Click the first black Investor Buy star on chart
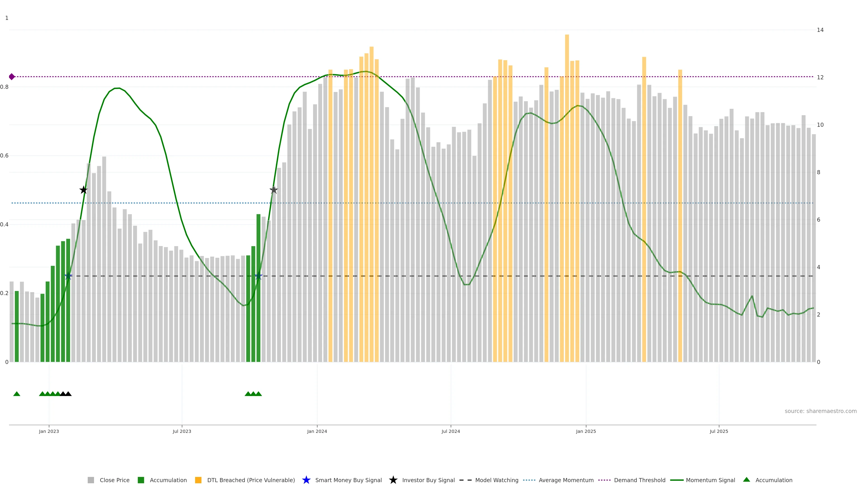868x488 pixels. 84,190
